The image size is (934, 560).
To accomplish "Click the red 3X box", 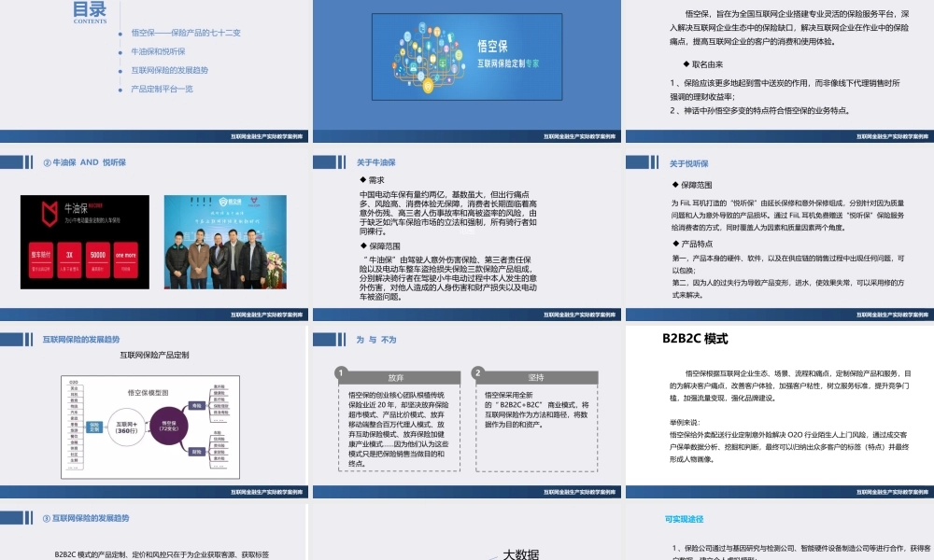I will point(69,259).
